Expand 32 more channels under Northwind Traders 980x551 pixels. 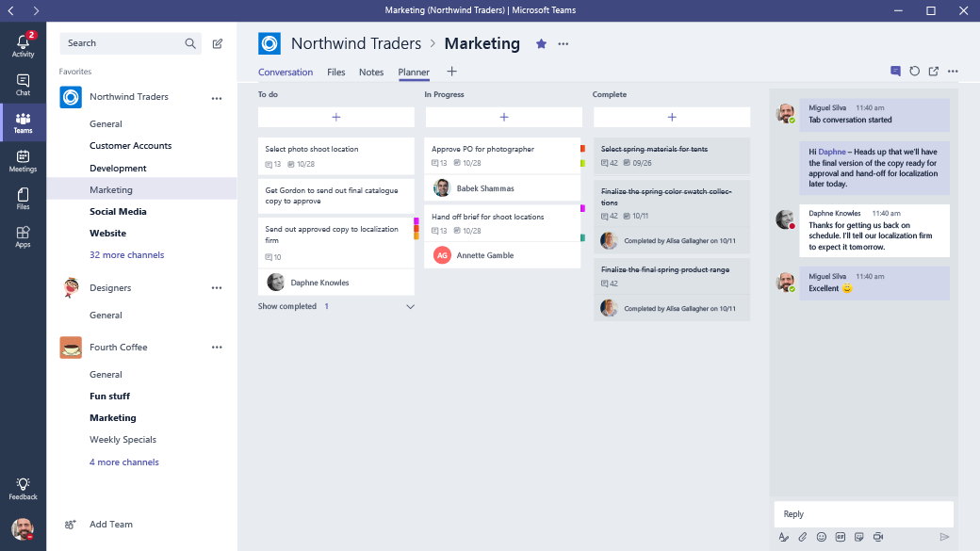click(126, 255)
